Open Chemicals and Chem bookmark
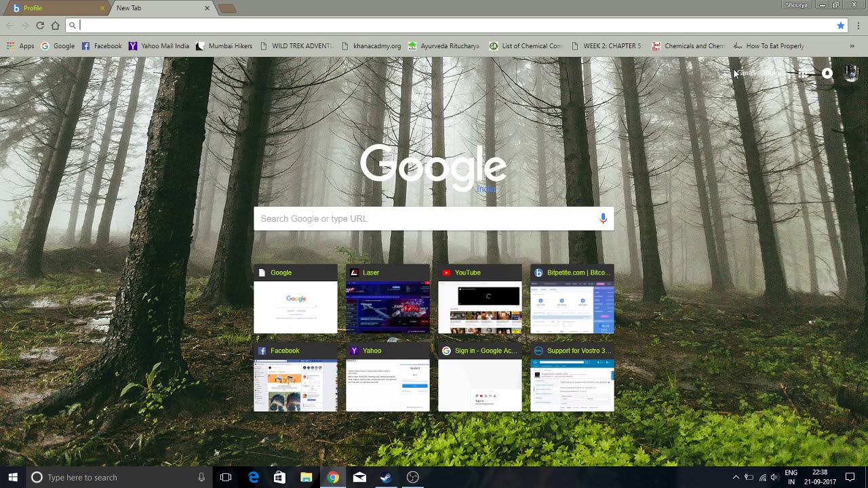Image resolution: width=868 pixels, height=488 pixels. (x=688, y=46)
